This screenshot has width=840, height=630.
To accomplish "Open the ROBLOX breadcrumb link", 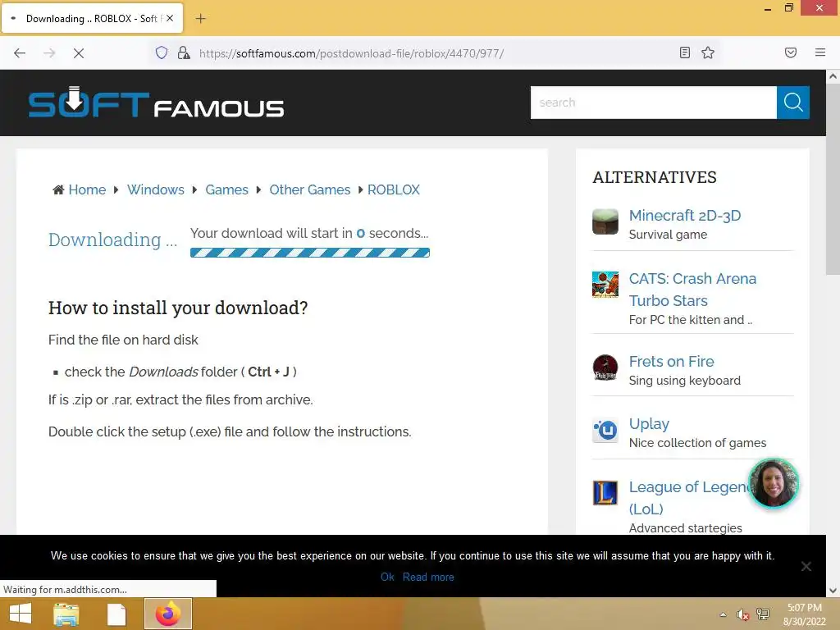I will [x=394, y=189].
